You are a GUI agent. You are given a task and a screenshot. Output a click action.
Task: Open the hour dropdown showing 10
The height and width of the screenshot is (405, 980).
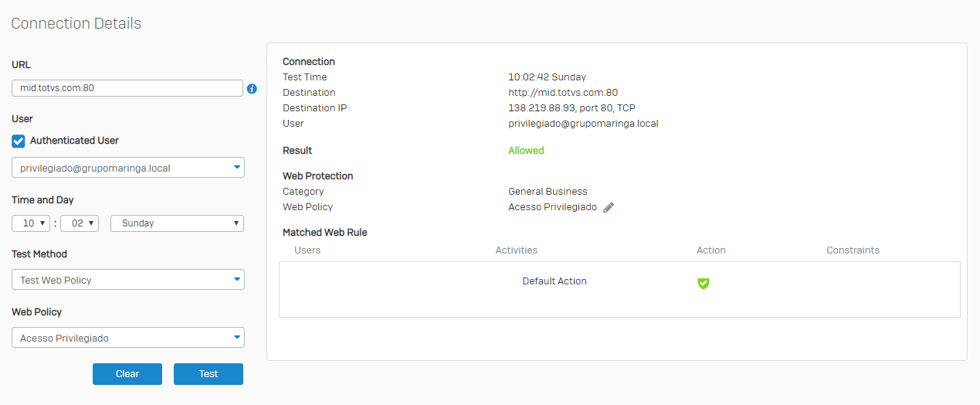coord(31,223)
